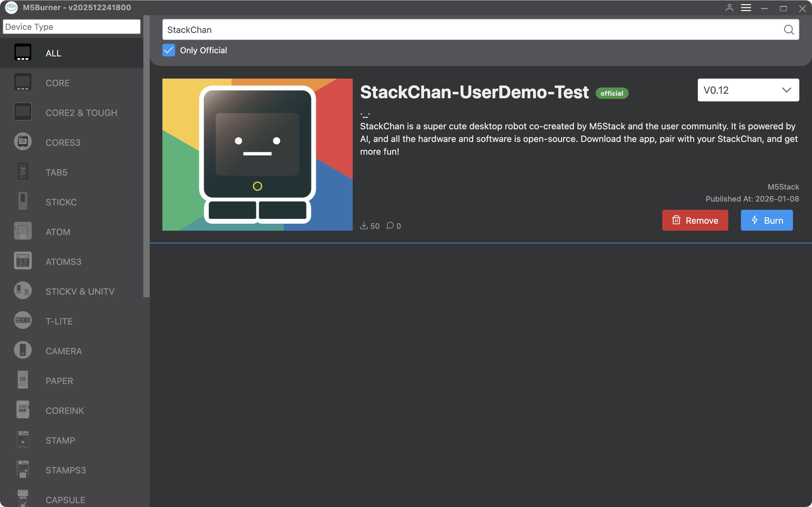812x507 pixels.
Task: Click the search magnifier icon
Action: pyautogui.click(x=789, y=30)
